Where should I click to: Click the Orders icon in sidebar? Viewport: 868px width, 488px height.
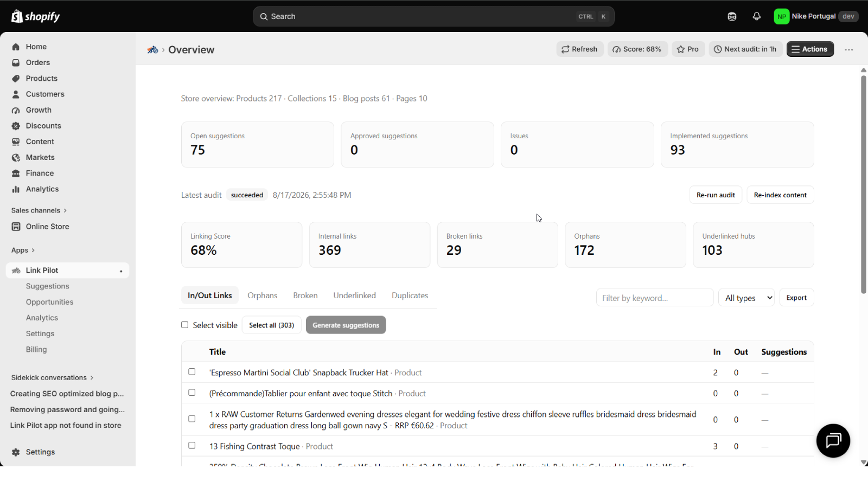pyautogui.click(x=16, y=62)
